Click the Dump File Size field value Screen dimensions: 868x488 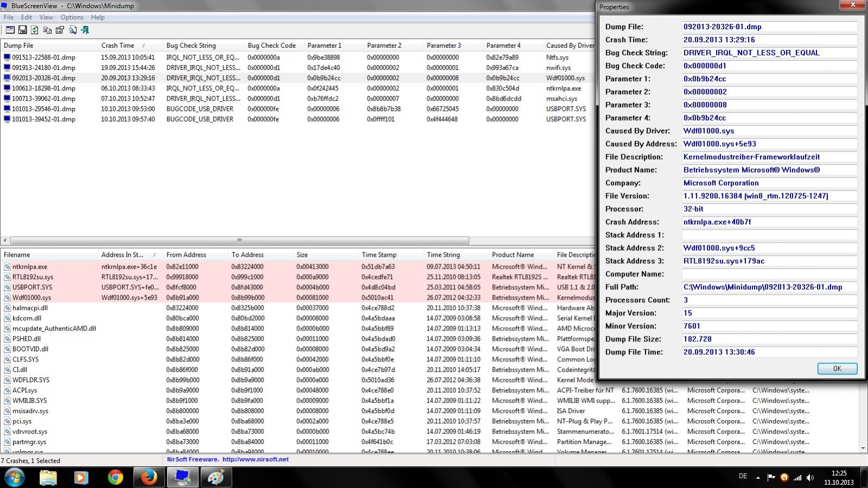point(770,339)
